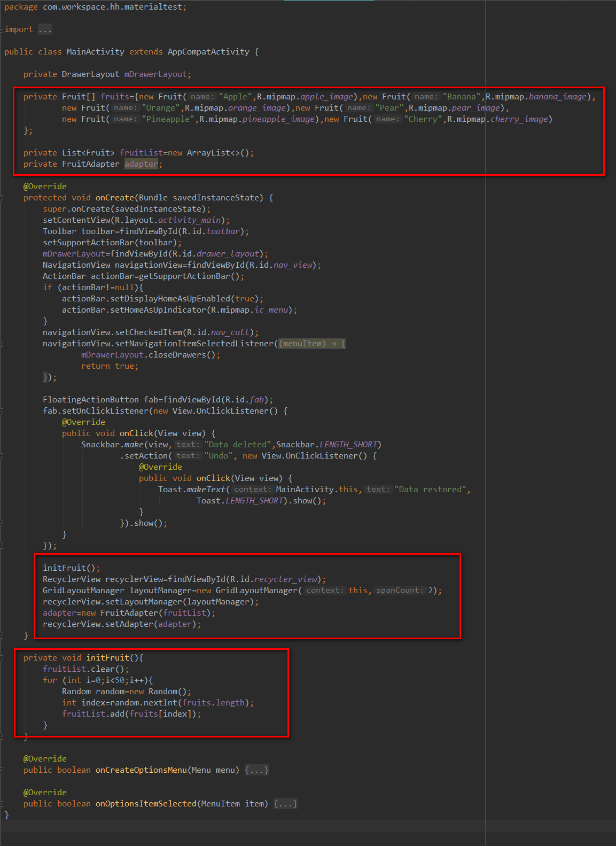Click the FloatingActionButton type name
The width and height of the screenshot is (616, 846).
point(91,400)
